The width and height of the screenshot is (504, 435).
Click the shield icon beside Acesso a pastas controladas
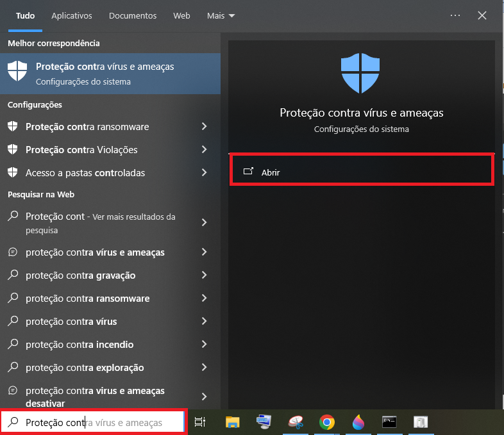point(13,172)
